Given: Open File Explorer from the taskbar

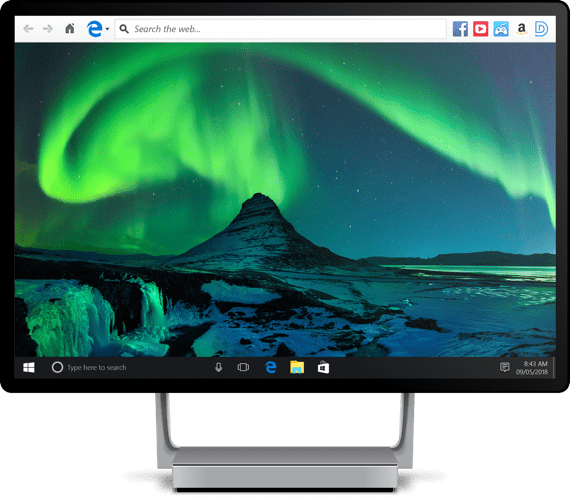Looking at the screenshot, I should 297,367.
